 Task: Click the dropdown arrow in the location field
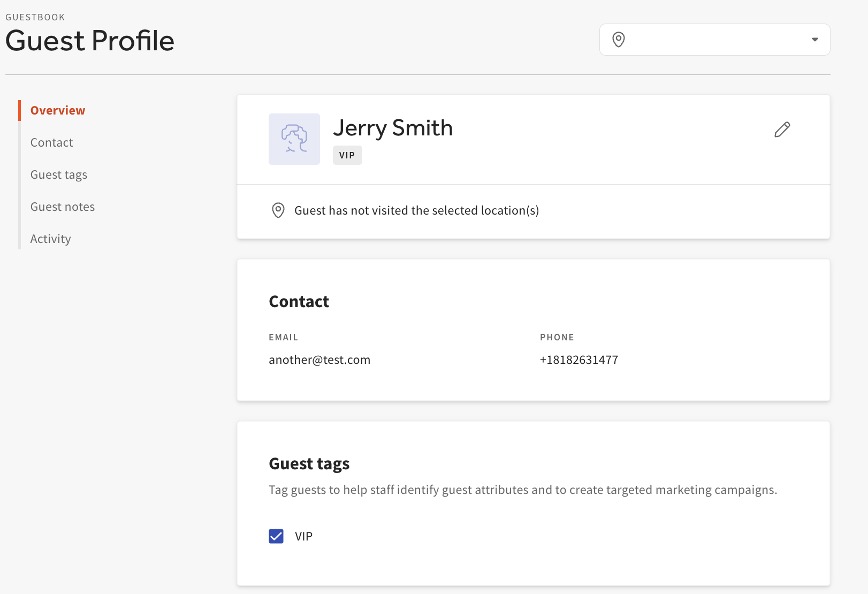pos(815,40)
